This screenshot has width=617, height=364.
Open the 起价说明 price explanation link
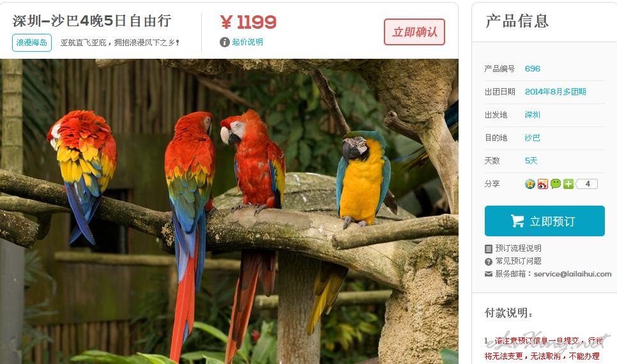pos(248,42)
